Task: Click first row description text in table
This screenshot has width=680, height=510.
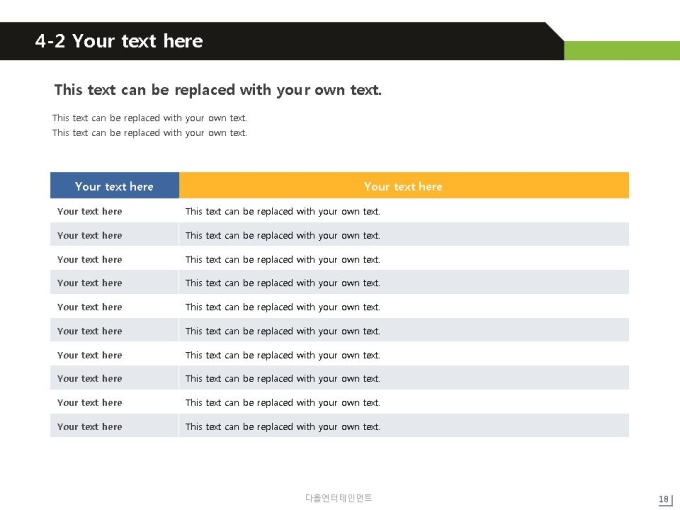Action: pos(283,211)
